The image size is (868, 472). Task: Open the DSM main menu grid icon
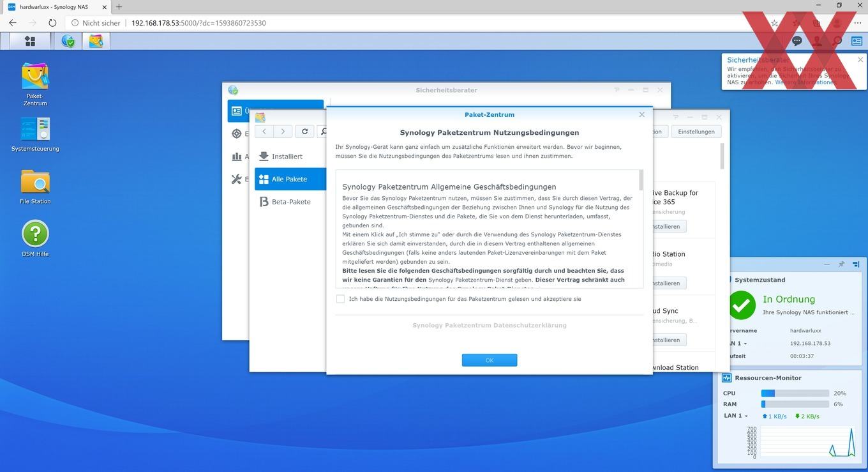click(29, 41)
